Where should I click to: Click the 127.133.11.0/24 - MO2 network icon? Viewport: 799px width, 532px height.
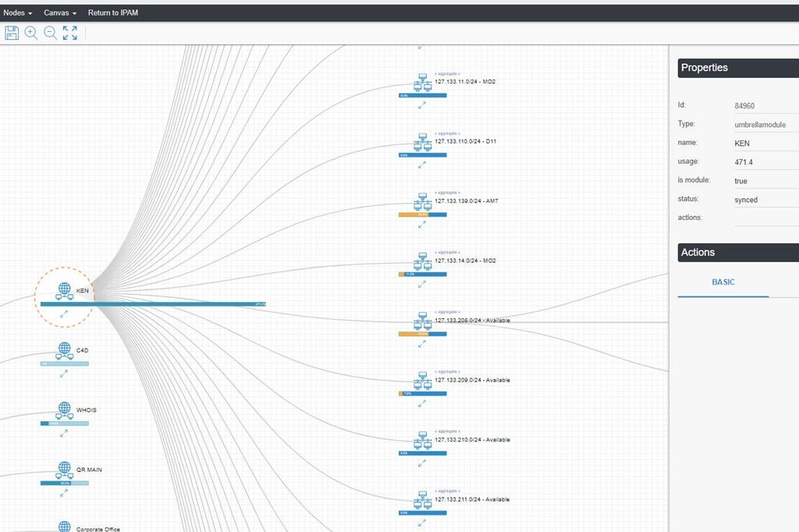click(423, 83)
